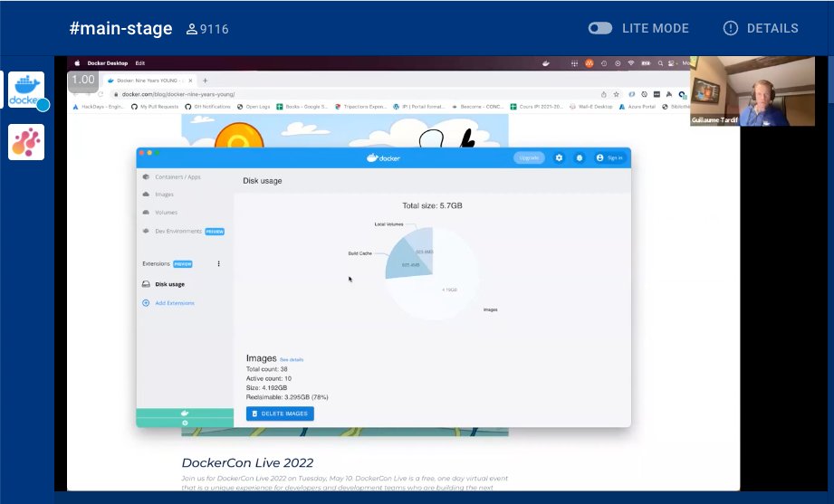Click the Upgrade button in Docker header

[529, 158]
